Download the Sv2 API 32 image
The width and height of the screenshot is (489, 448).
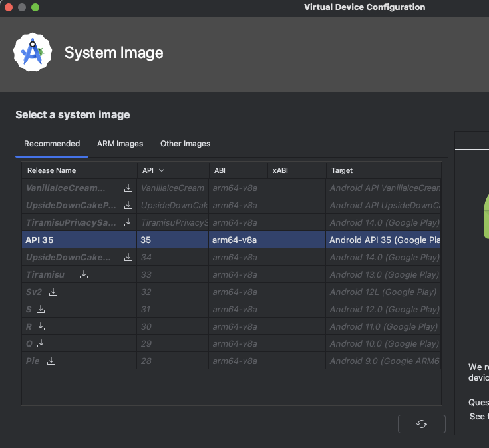53,292
